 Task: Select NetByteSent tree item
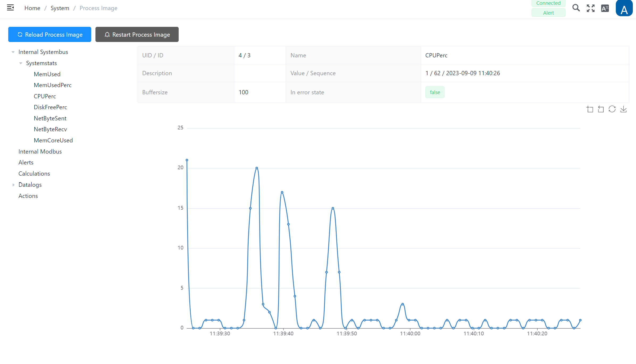50,118
